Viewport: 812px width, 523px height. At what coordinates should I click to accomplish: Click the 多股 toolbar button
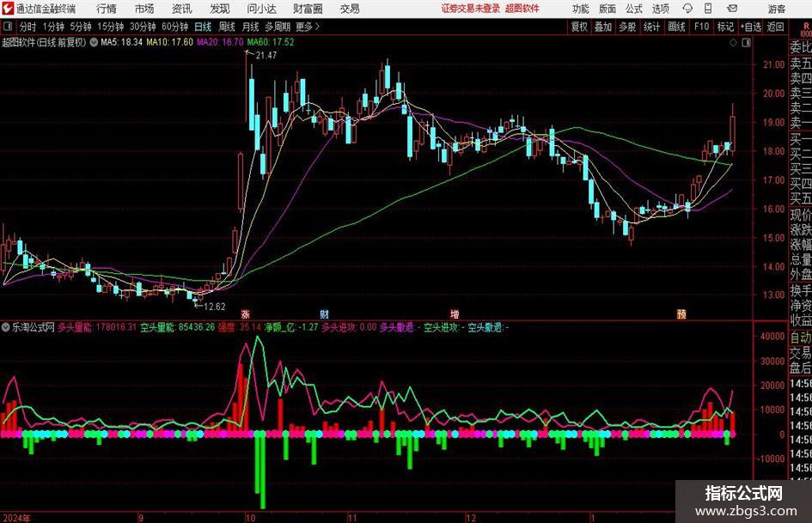[627, 27]
